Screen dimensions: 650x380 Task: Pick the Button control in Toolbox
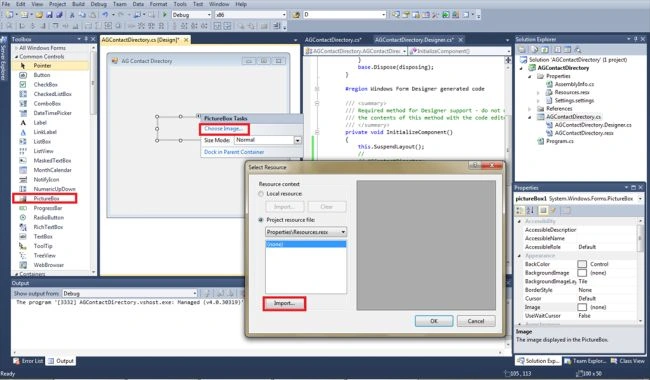(x=41, y=75)
